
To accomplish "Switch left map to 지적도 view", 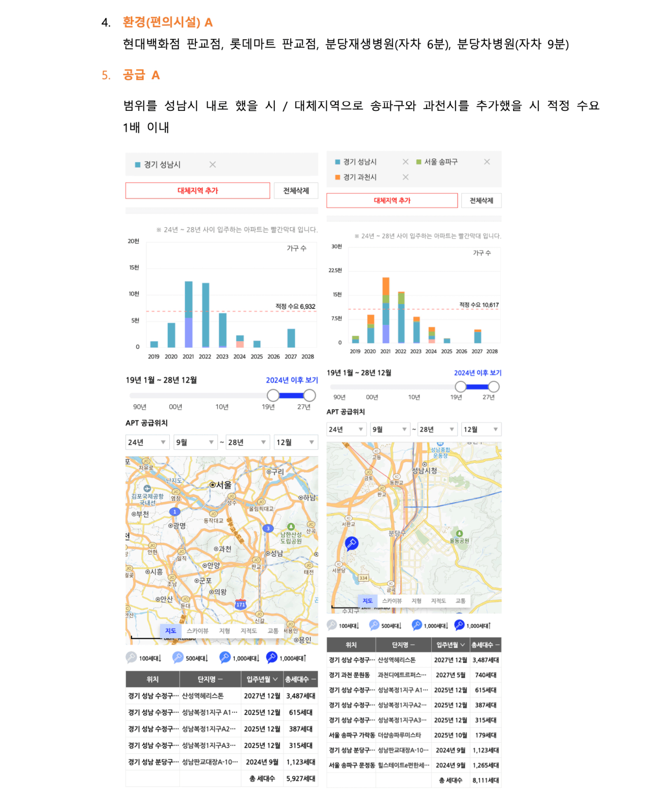I will point(248,631).
